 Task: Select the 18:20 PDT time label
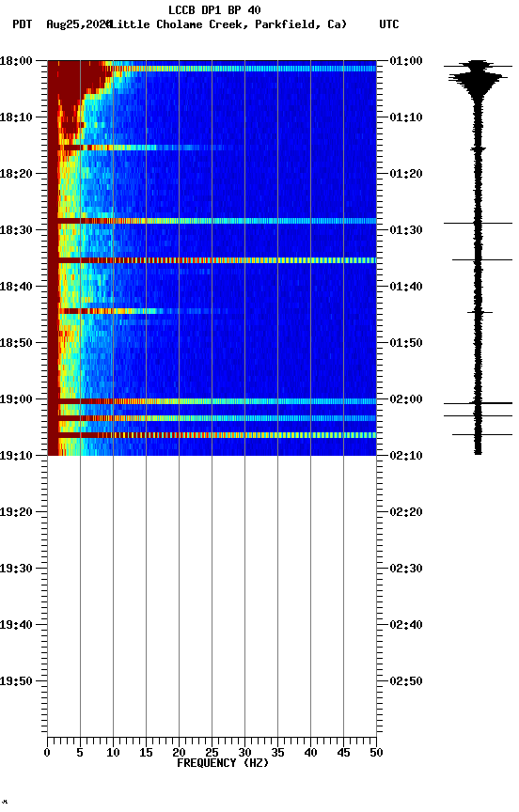click(x=16, y=174)
